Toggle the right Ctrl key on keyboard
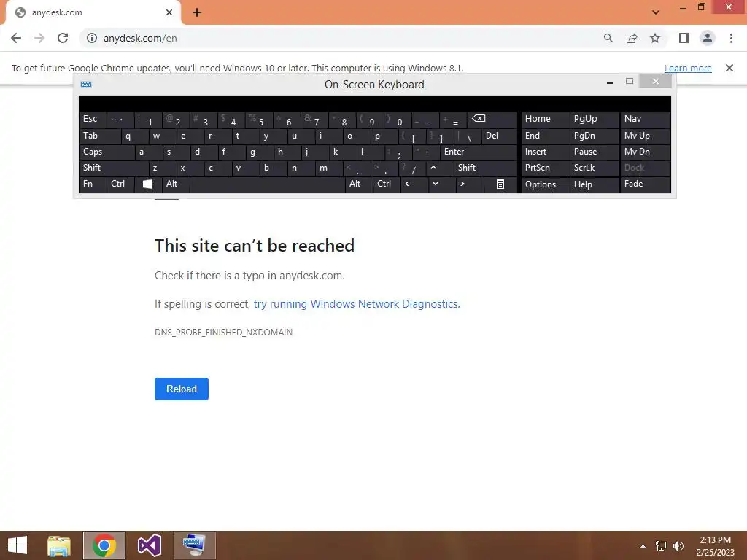The height and width of the screenshot is (560, 747). point(386,184)
